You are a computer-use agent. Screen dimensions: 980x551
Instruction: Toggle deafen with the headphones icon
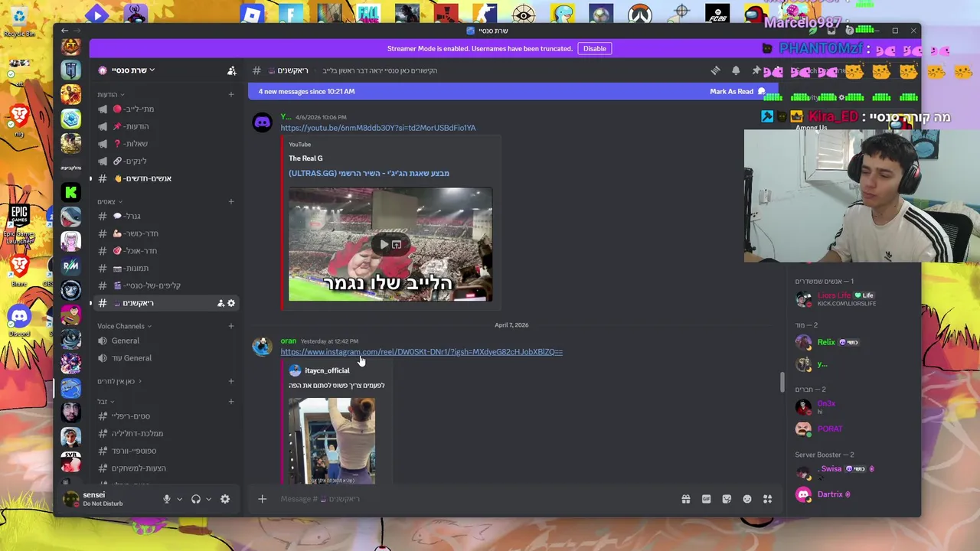click(x=196, y=499)
